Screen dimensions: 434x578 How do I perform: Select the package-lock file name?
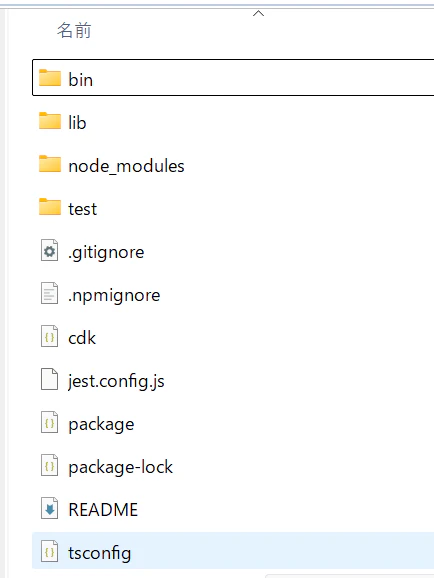coord(120,467)
